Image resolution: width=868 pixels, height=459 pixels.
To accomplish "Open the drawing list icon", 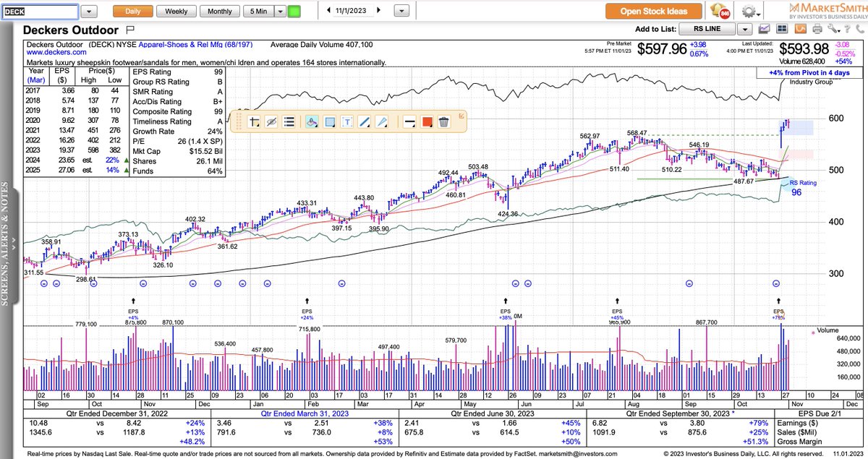I will pos(289,122).
